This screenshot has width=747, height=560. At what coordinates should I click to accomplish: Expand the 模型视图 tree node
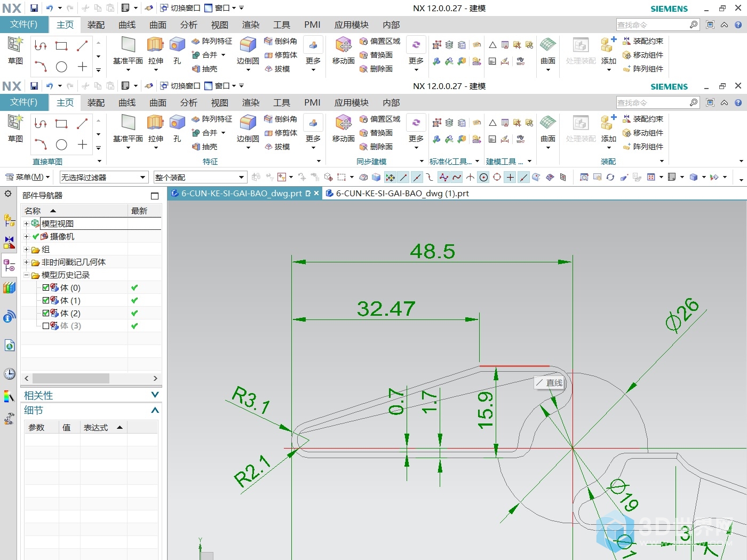click(26, 223)
